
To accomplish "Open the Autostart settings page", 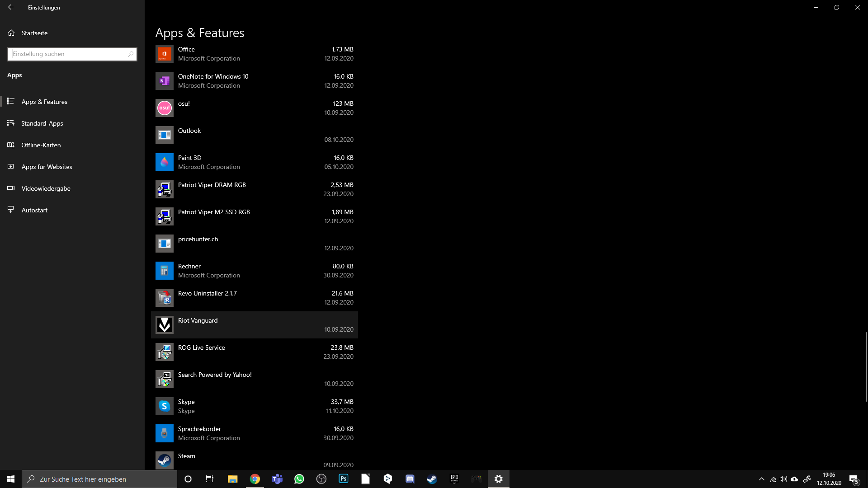I will tap(34, 210).
